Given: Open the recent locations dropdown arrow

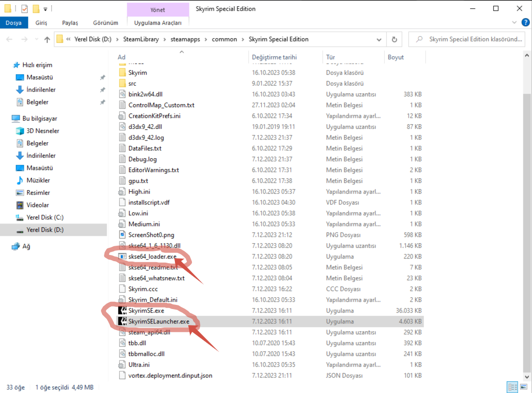Looking at the screenshot, I should [x=37, y=39].
